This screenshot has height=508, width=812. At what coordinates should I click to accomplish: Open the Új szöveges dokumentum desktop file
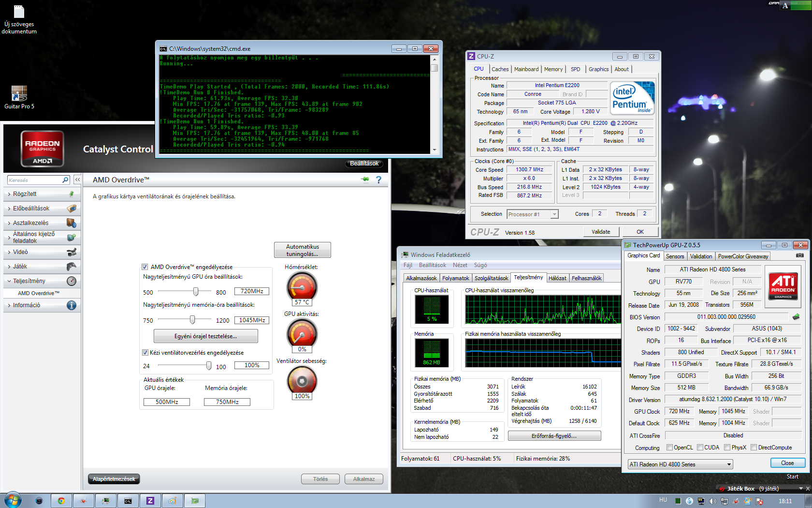(19, 20)
